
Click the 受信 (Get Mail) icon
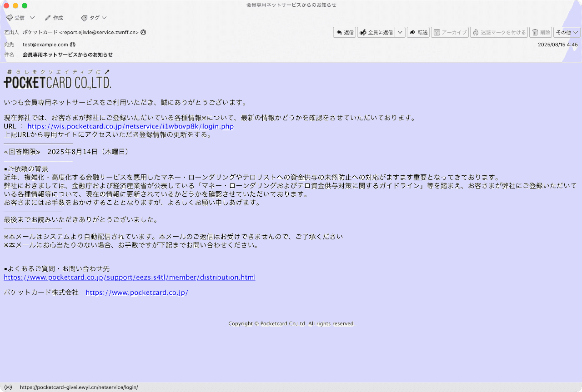(9, 18)
